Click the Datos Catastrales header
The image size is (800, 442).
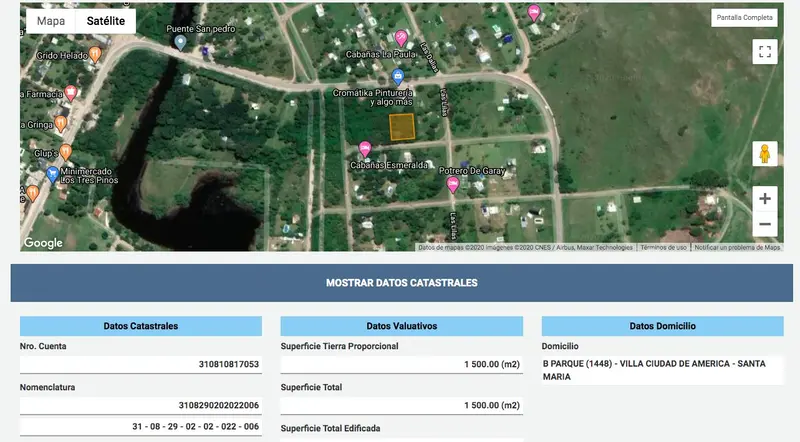coord(141,326)
